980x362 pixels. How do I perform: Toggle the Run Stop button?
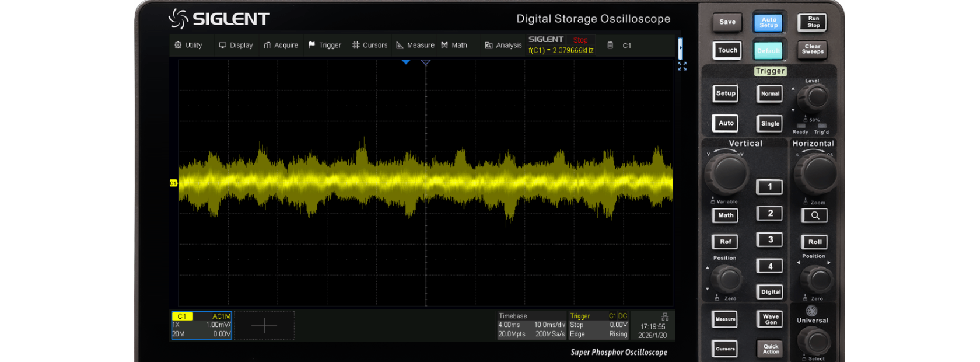click(813, 22)
